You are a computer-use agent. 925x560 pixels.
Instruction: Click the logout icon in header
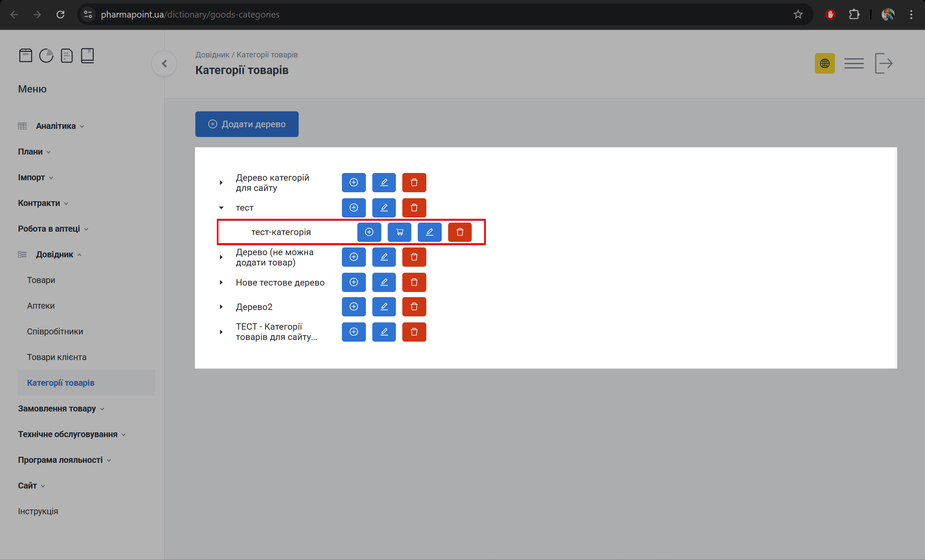pos(883,63)
